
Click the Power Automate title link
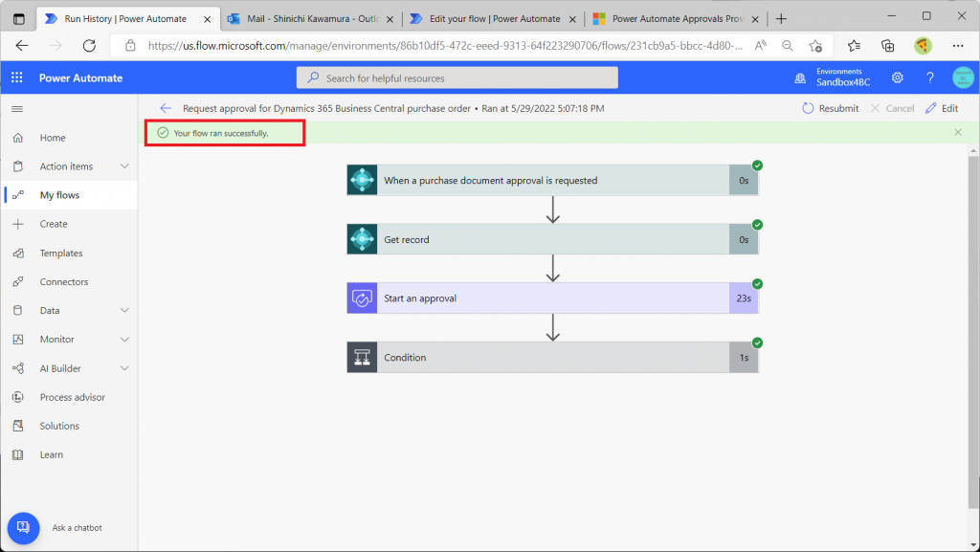(80, 78)
